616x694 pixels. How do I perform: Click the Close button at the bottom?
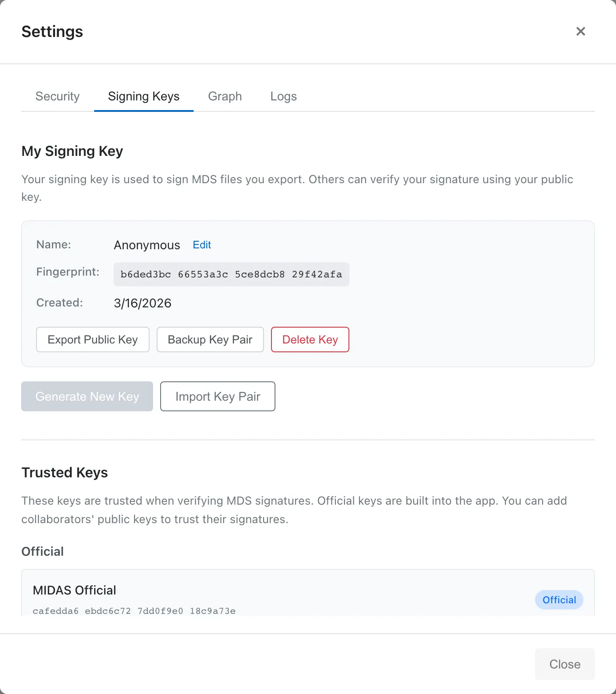point(565,664)
